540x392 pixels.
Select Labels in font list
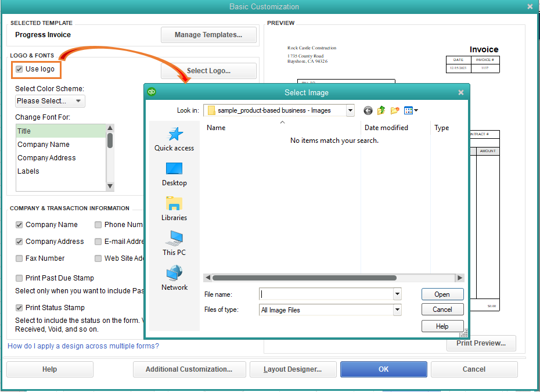point(61,171)
